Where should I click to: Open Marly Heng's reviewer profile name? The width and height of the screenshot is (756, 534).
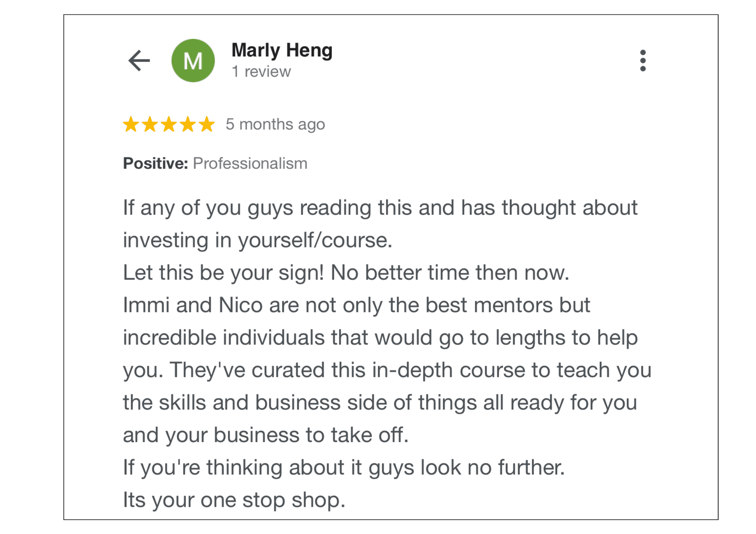tap(282, 50)
